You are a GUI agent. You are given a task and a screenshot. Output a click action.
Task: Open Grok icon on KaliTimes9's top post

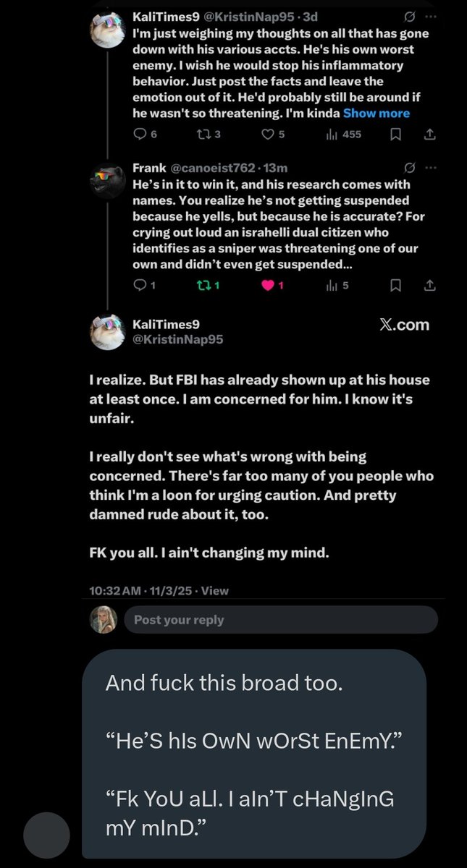(x=410, y=17)
